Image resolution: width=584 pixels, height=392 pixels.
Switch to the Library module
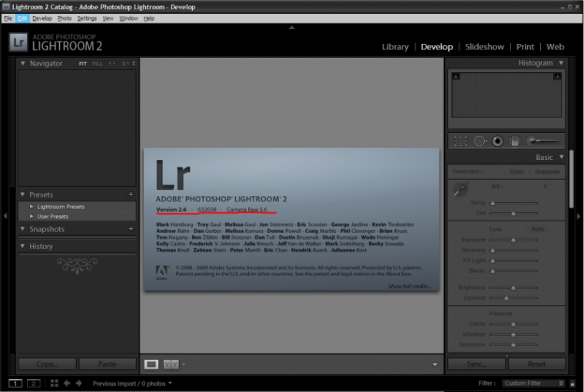pyautogui.click(x=395, y=47)
